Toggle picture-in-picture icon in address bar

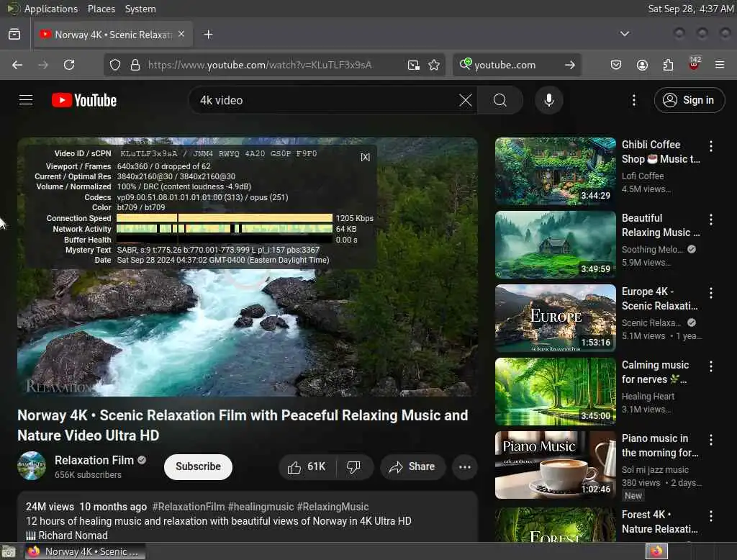414,65
